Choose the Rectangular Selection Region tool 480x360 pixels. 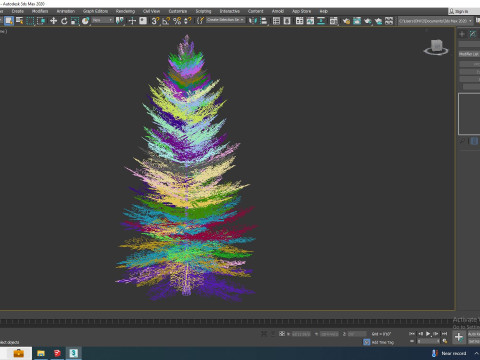[30, 21]
